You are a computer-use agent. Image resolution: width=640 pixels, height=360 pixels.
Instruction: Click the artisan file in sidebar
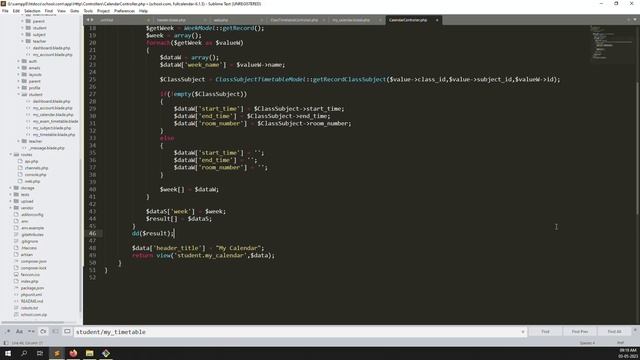click(26, 255)
